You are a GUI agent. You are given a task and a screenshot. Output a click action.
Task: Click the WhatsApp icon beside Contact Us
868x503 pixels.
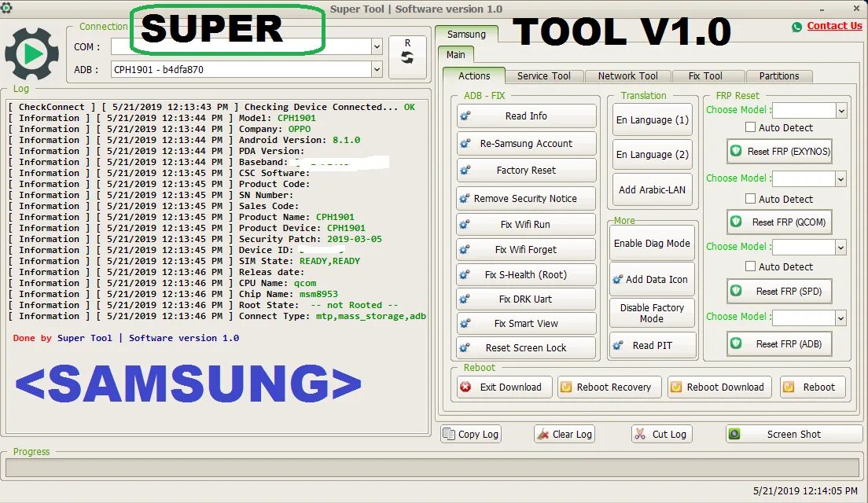click(796, 27)
